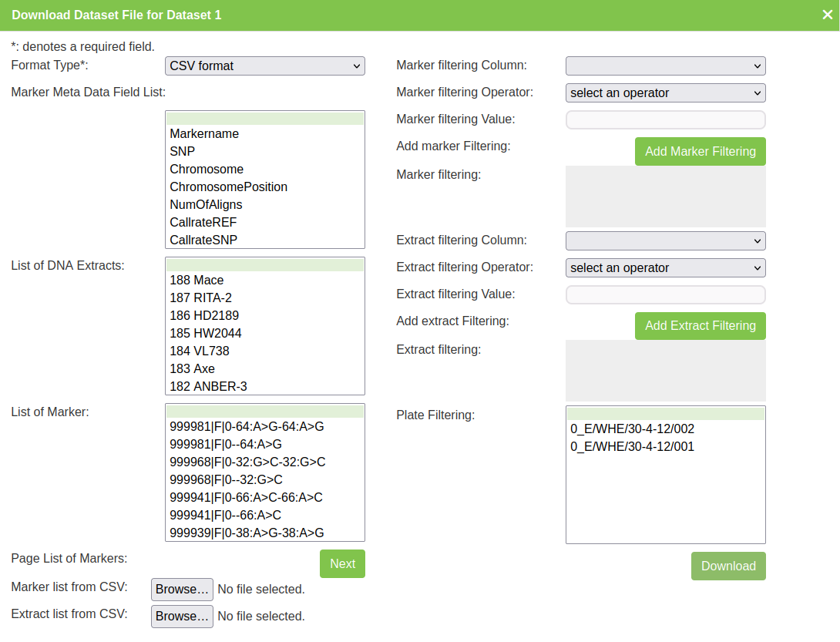The image size is (840, 642).
Task: Go to Next page of markers
Action: 342,564
